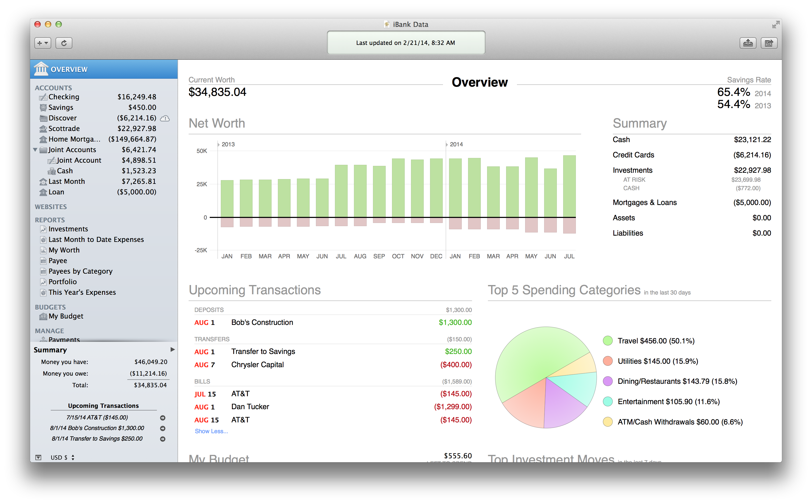Open the My Worth report

(64, 250)
